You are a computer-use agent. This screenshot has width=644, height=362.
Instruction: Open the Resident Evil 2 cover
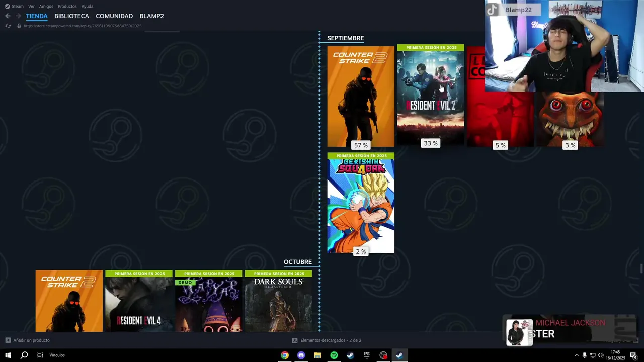click(431, 95)
